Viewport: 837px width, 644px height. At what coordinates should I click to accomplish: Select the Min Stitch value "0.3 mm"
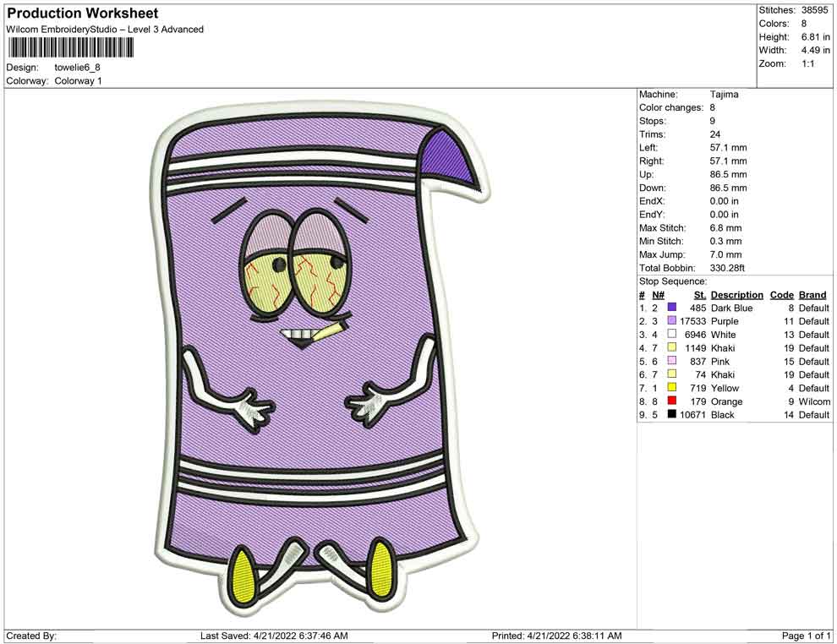725,241
